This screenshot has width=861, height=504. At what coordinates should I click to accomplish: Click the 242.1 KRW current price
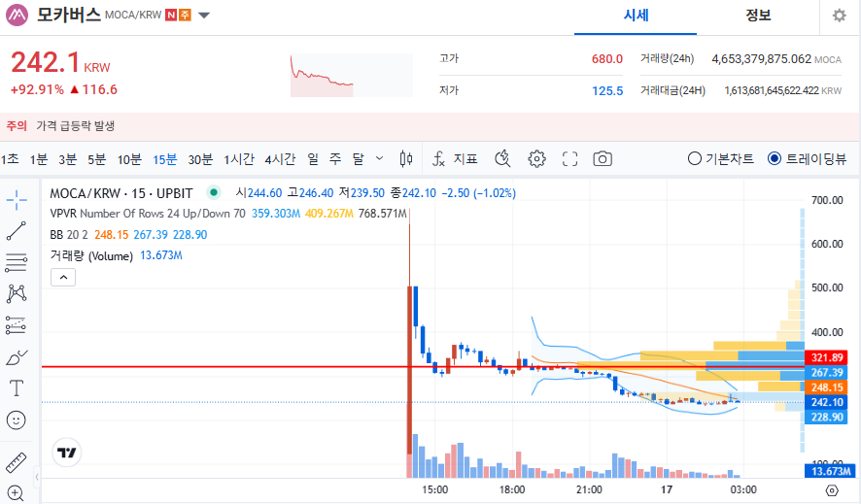pyautogui.click(x=60, y=62)
